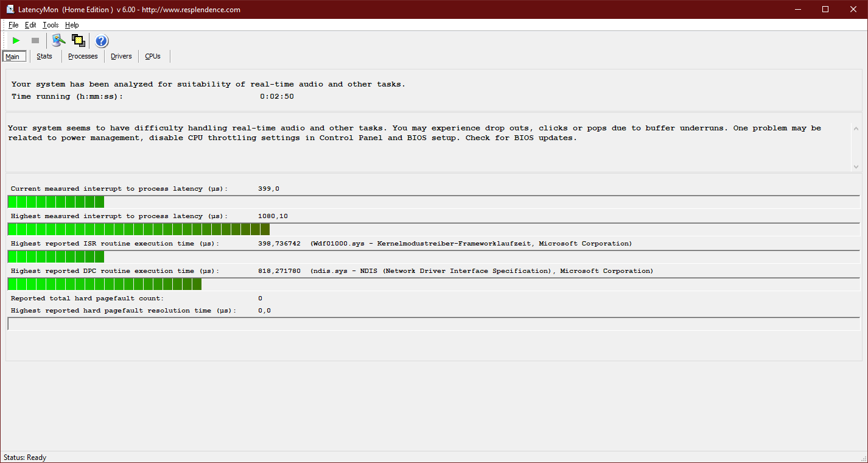Select the Main tab

pyautogui.click(x=14, y=56)
